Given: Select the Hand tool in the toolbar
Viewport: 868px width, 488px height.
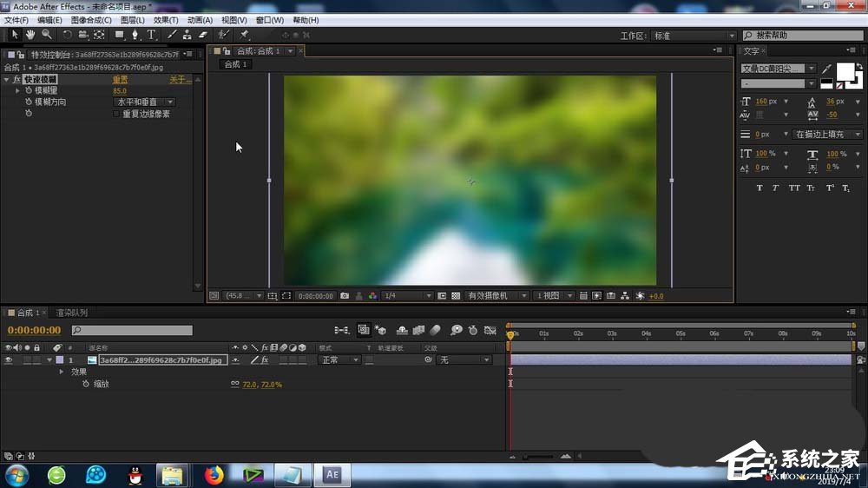Looking at the screenshot, I should tap(30, 35).
